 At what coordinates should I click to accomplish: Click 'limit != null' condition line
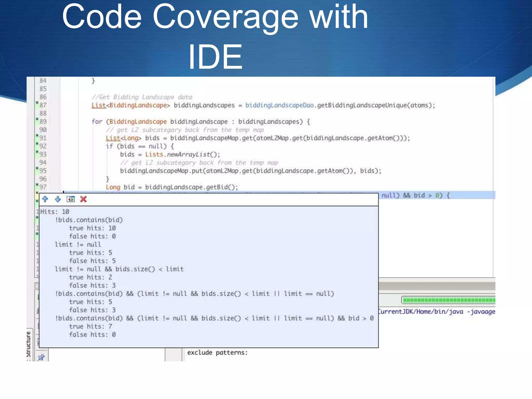click(78, 244)
